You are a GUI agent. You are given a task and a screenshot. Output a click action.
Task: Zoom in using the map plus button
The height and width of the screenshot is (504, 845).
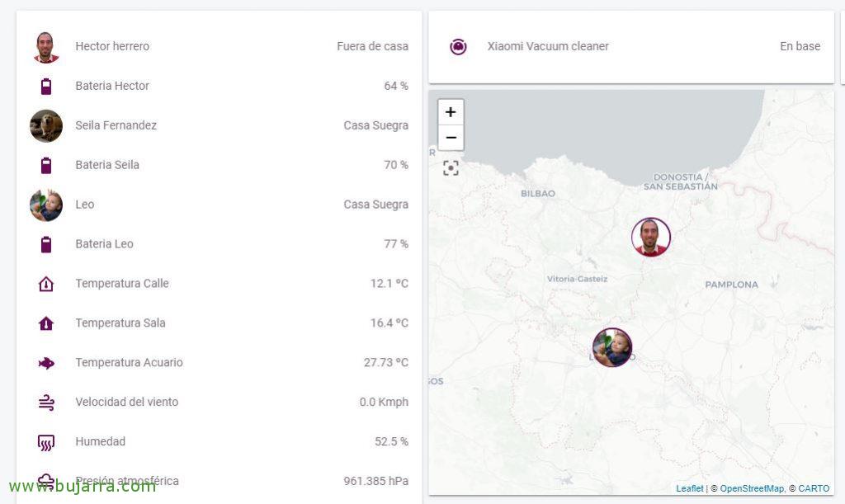(x=451, y=111)
